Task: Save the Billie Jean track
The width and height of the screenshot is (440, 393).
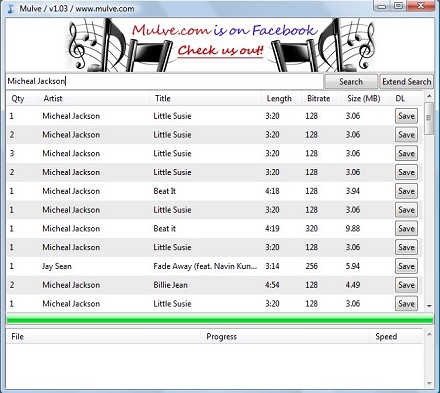Action: click(406, 285)
